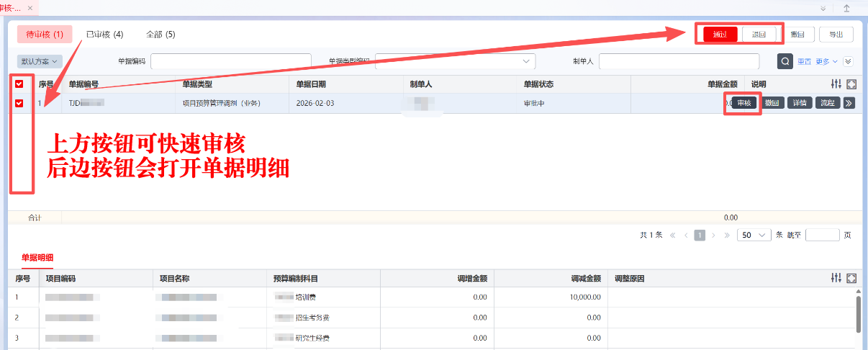Image resolution: width=868 pixels, height=350 pixels.
Task: Click the 跳至 page number input field
Action: click(x=822, y=235)
